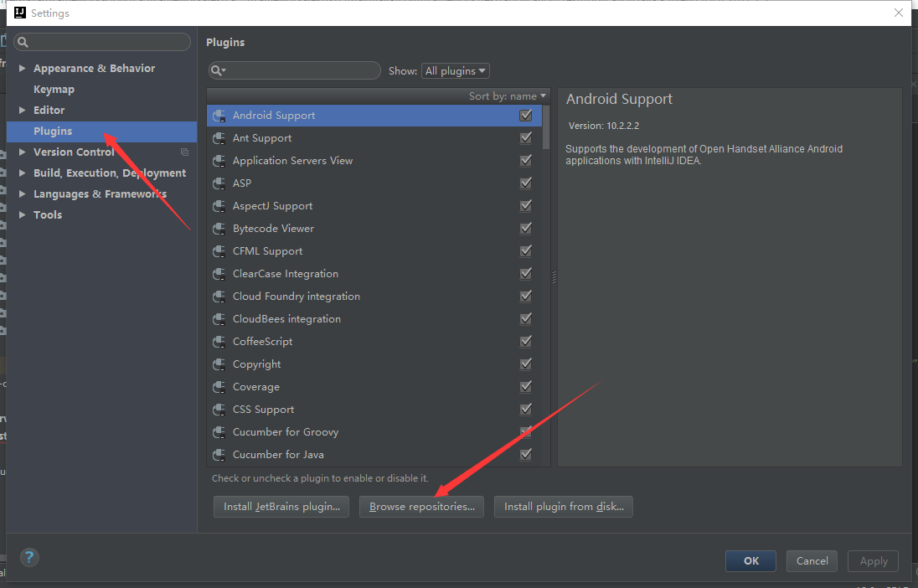Expand the Version Control node
This screenshot has height=588, width=918.
[23, 152]
